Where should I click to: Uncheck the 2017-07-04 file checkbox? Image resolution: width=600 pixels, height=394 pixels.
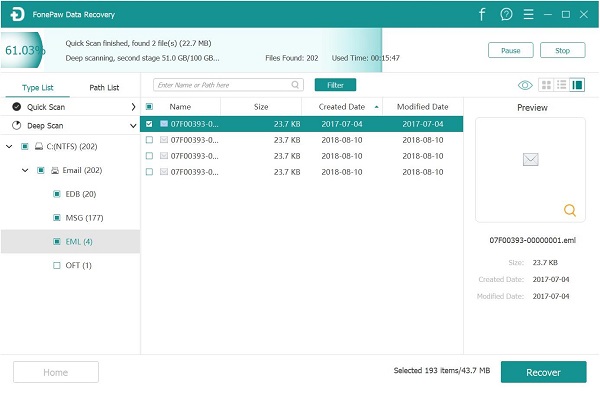coord(149,124)
